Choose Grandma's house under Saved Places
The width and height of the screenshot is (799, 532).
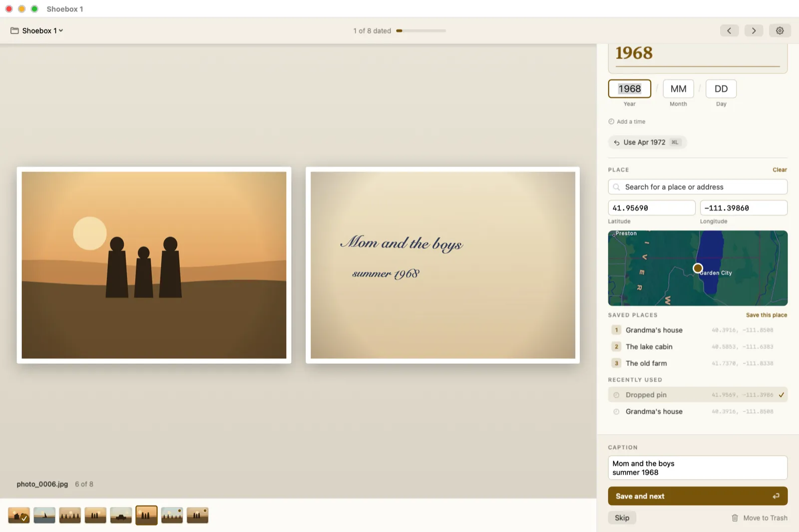point(698,330)
